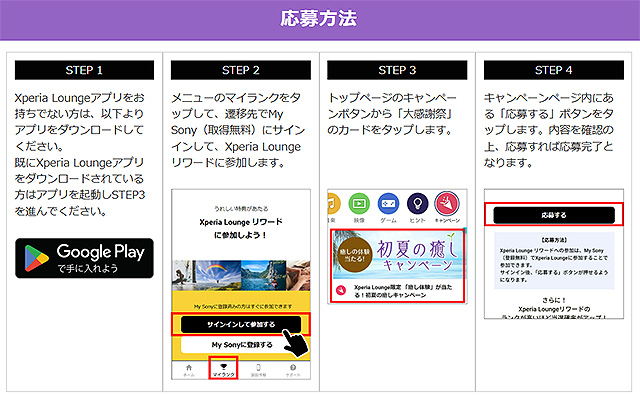This screenshot has width=640, height=395.
Task: Click the Google Play download badge
Action: pos(84,258)
